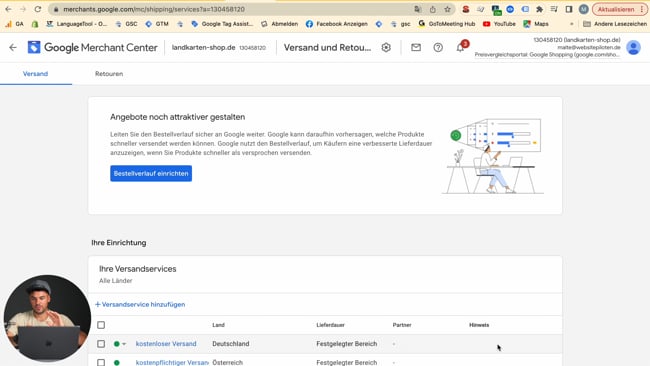The width and height of the screenshot is (650, 366).
Task: Switch to the Retouren tab
Action: pos(109,74)
